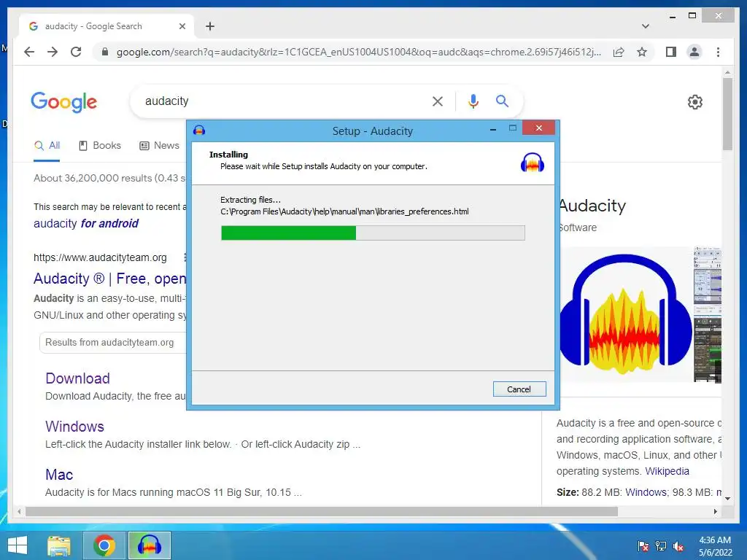Click the Audacity headphones icon in setup header
747x560 pixels.
pyautogui.click(x=532, y=163)
